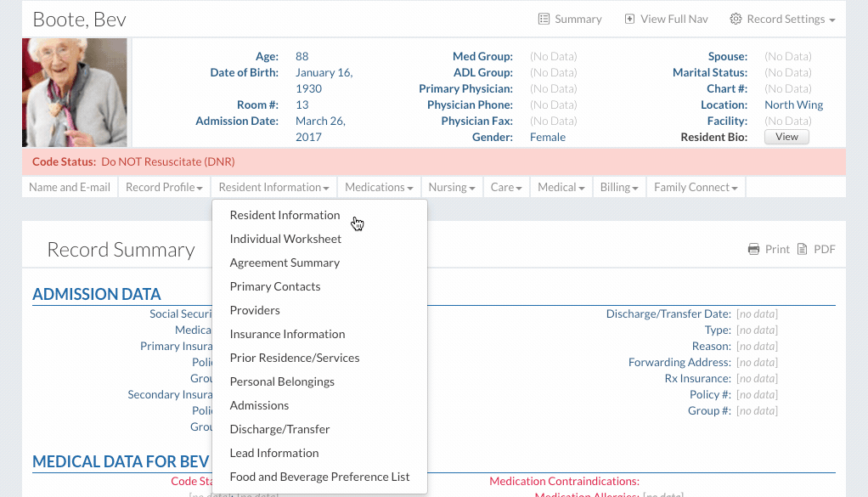Click the North Wing location link
Viewport: 868px width, 497px height.
pyautogui.click(x=793, y=104)
